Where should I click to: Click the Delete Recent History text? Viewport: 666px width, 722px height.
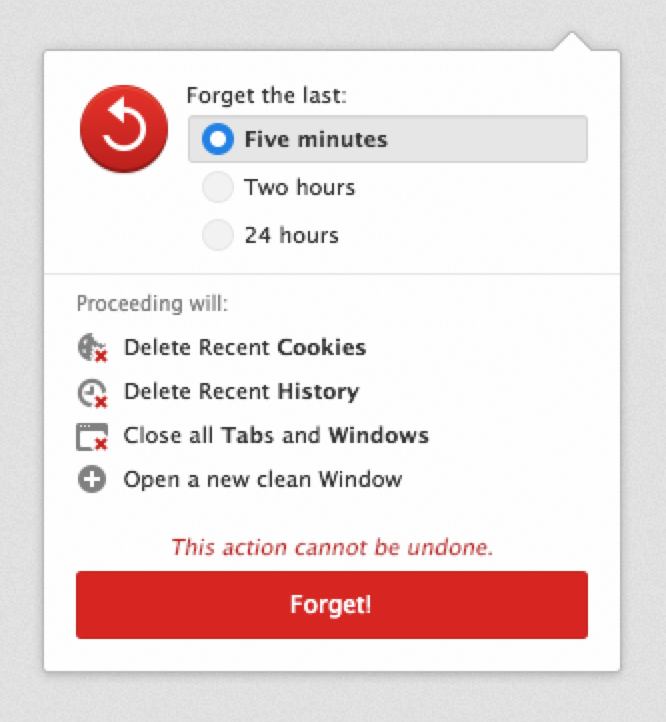[242, 391]
